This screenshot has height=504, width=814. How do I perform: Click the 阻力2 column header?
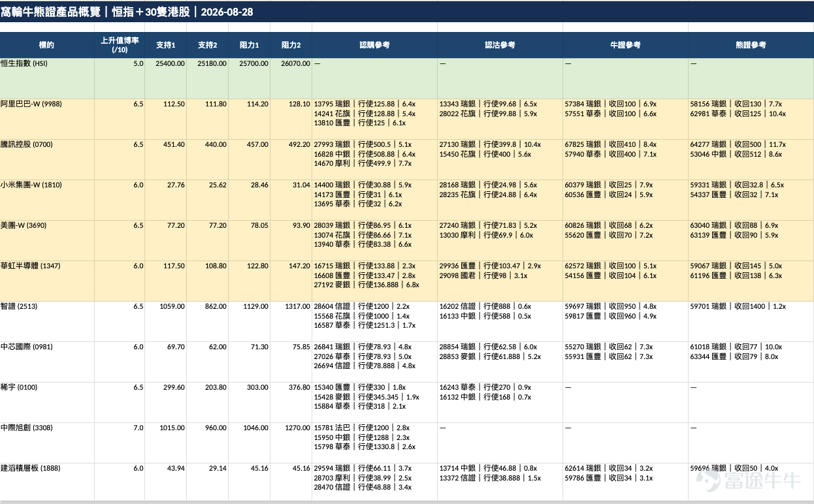click(291, 45)
